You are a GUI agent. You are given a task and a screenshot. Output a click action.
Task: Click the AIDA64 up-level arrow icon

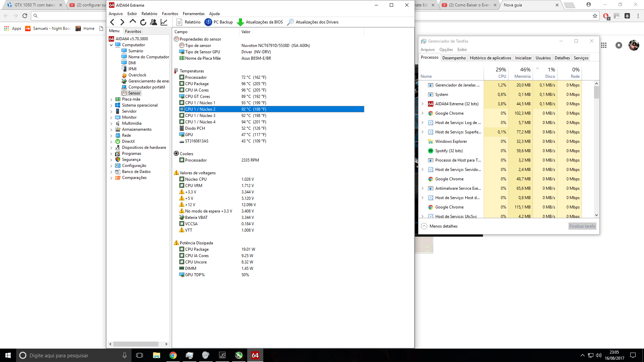coord(133,22)
